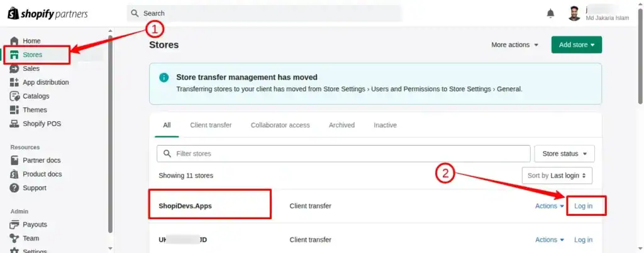
Task: Open Stores in the sidebar
Action: point(32,55)
